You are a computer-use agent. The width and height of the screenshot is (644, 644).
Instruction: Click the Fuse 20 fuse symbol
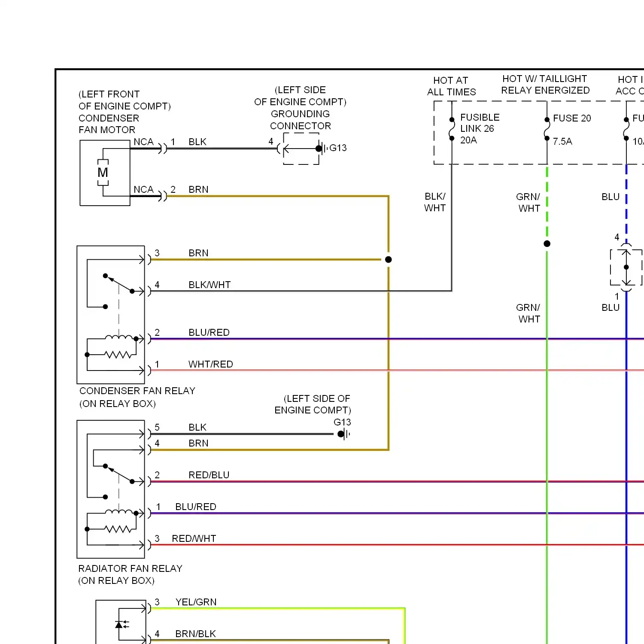[x=547, y=129]
